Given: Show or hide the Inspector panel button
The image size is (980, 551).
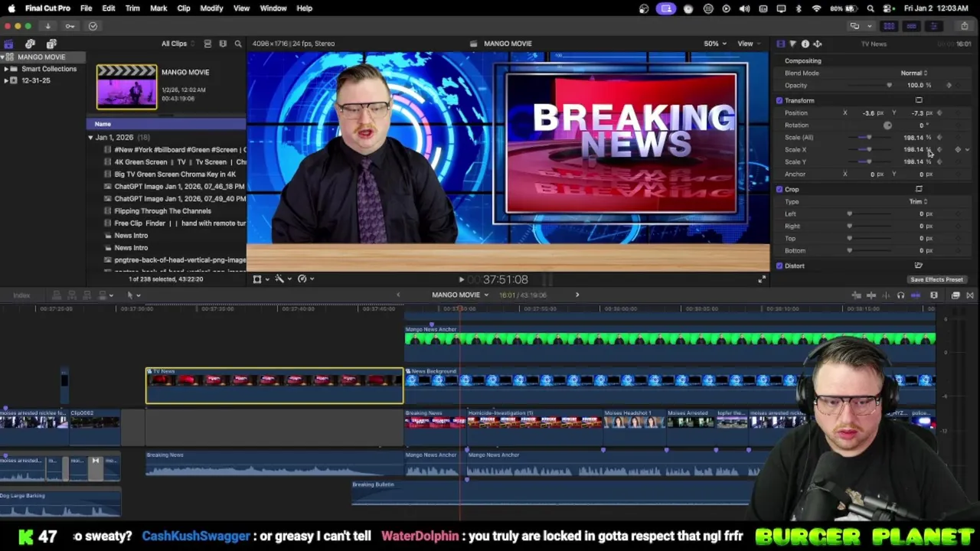Looking at the screenshot, I should 933,26.
